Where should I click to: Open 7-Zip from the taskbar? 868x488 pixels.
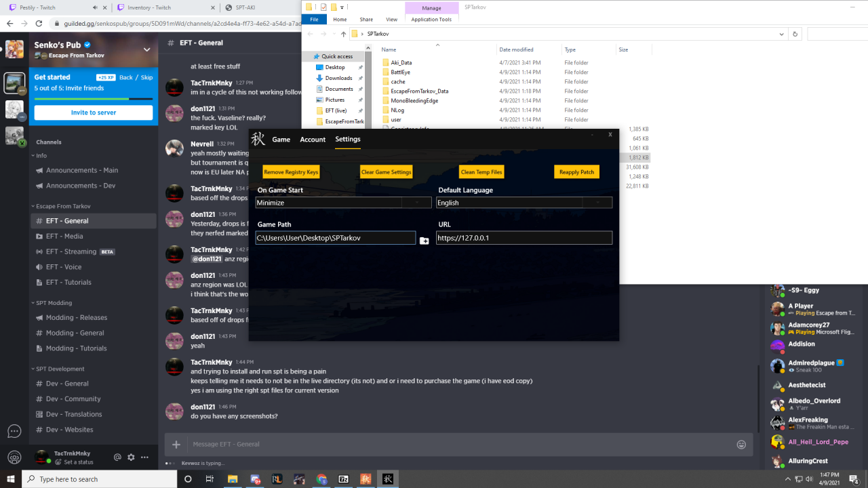(x=344, y=479)
